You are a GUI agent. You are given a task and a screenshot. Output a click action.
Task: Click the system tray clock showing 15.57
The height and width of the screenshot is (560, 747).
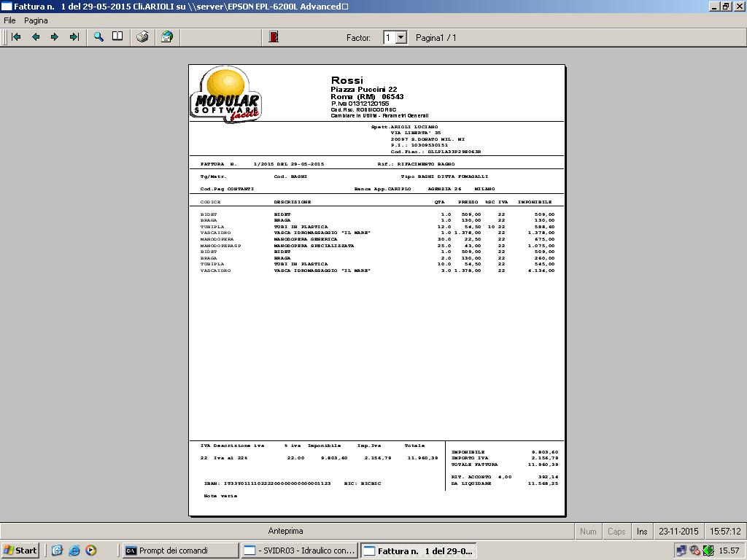point(729,551)
